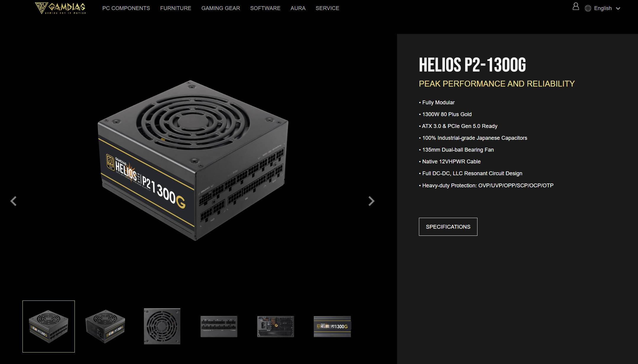
Task: Go to the Aura page
Action: point(298,8)
